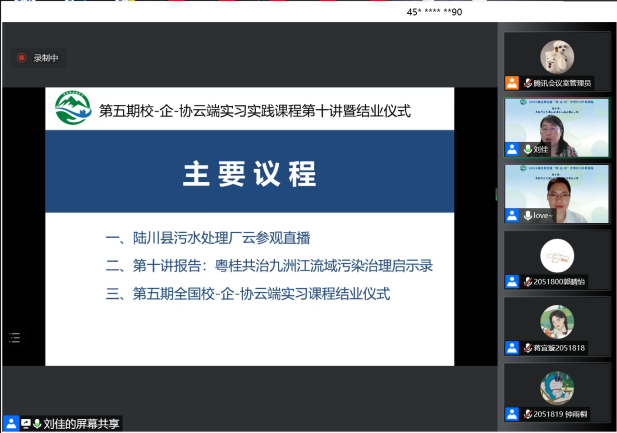Click the 录制中 recording status label
The width and height of the screenshot is (617, 433).
(x=47, y=58)
